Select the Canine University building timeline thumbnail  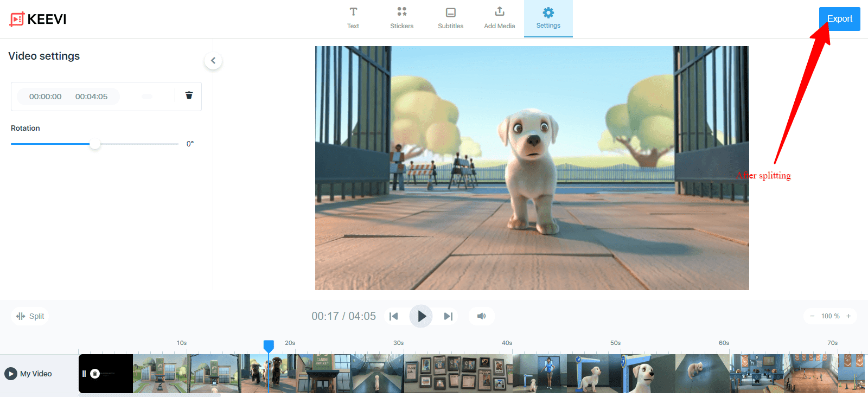(x=323, y=374)
